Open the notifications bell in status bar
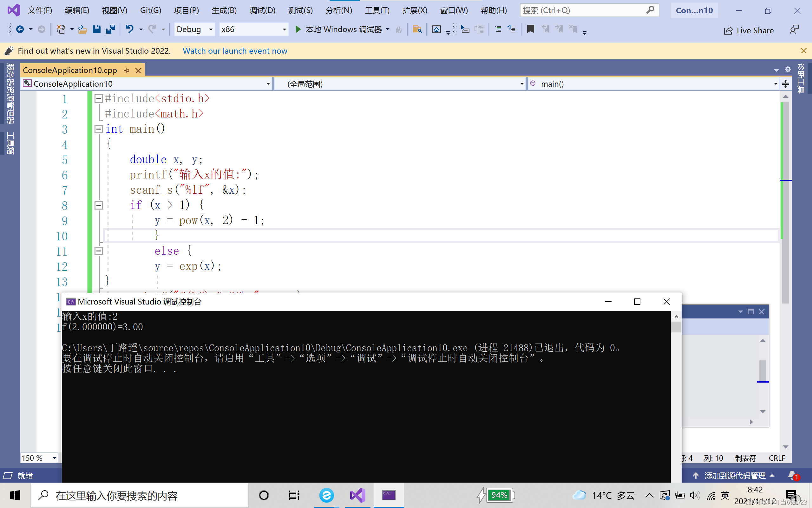Viewport: 812px width, 508px height. tap(793, 476)
